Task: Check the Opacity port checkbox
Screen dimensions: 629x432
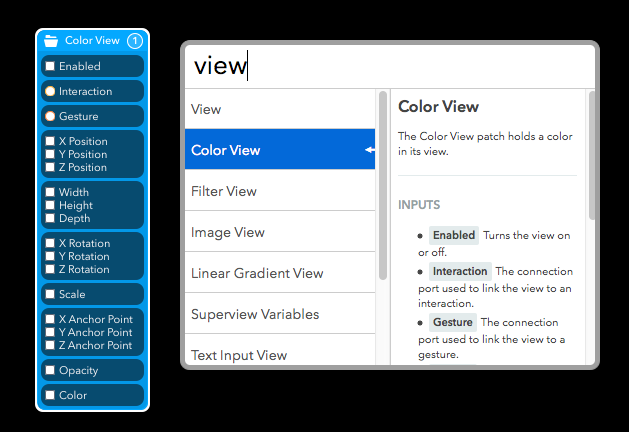Action: (x=50, y=370)
